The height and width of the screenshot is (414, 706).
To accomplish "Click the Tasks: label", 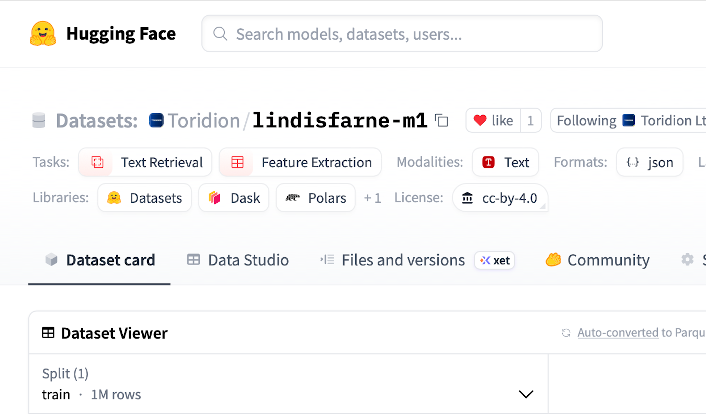I will pos(51,162).
